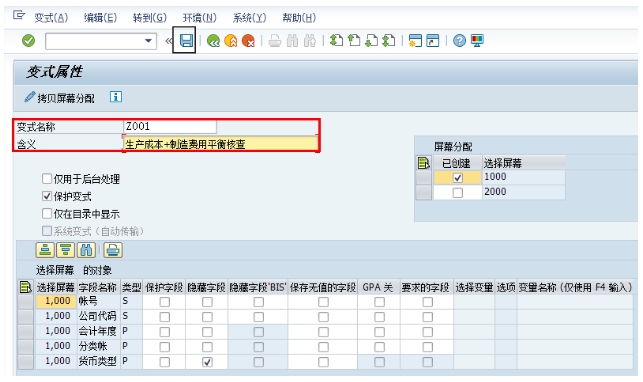Click the green checkmark Enter icon
Viewport: 643px width, 382px height.
pos(28,41)
